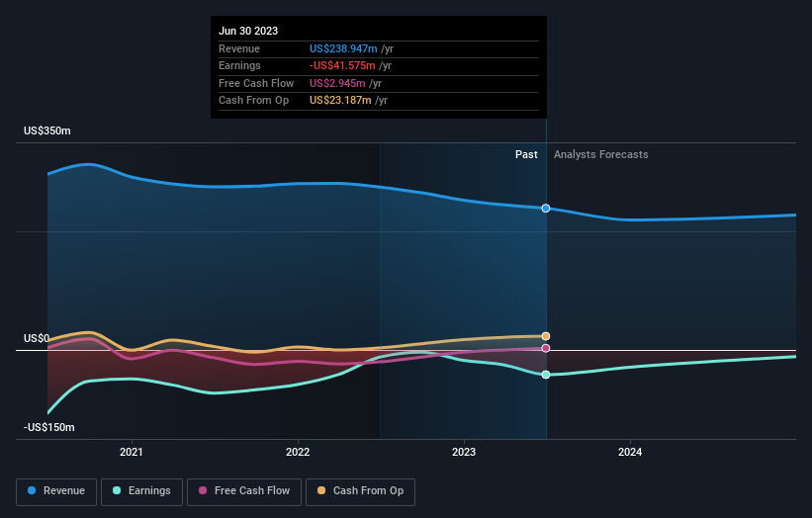812x518 pixels.
Task: Click the 2021 x-axis label
Action: tap(132, 452)
